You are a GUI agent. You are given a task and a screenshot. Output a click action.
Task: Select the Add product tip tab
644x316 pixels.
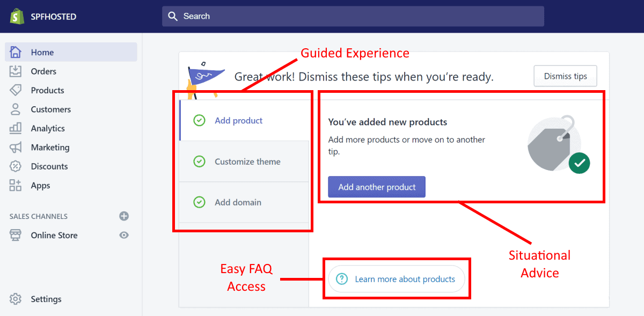click(x=244, y=121)
